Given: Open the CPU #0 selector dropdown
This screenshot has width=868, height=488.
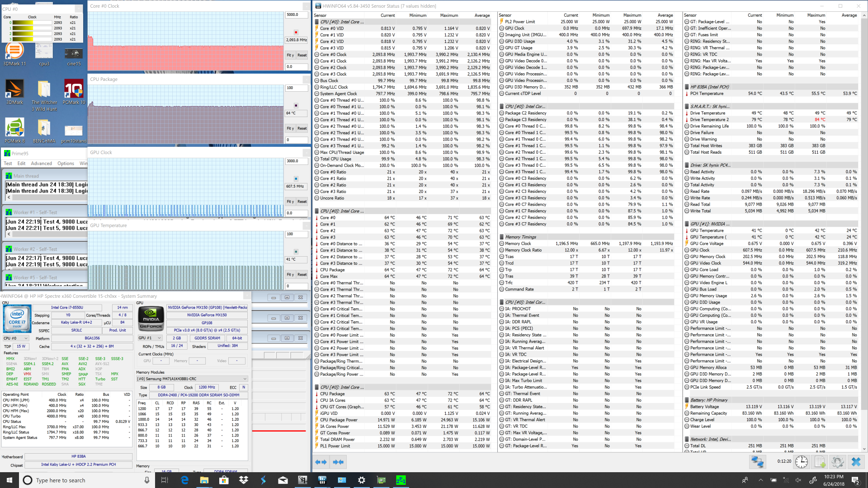Looking at the screenshot, I should 16,338.
